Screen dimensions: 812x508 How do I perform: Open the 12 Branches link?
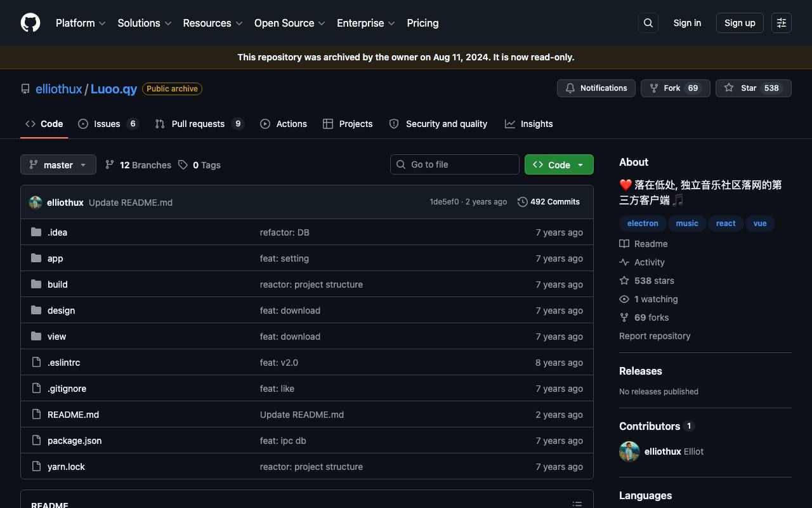138,165
